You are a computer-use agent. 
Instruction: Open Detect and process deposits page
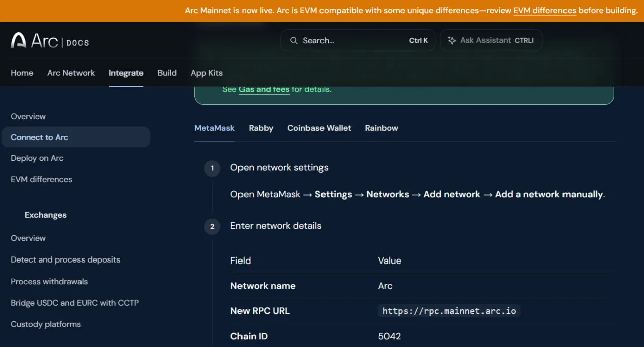65,259
